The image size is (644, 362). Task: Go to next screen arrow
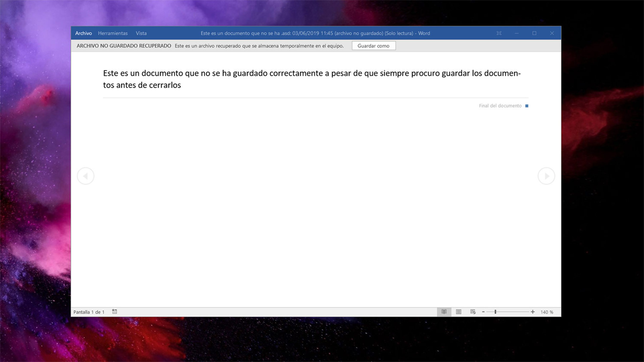[x=546, y=176]
